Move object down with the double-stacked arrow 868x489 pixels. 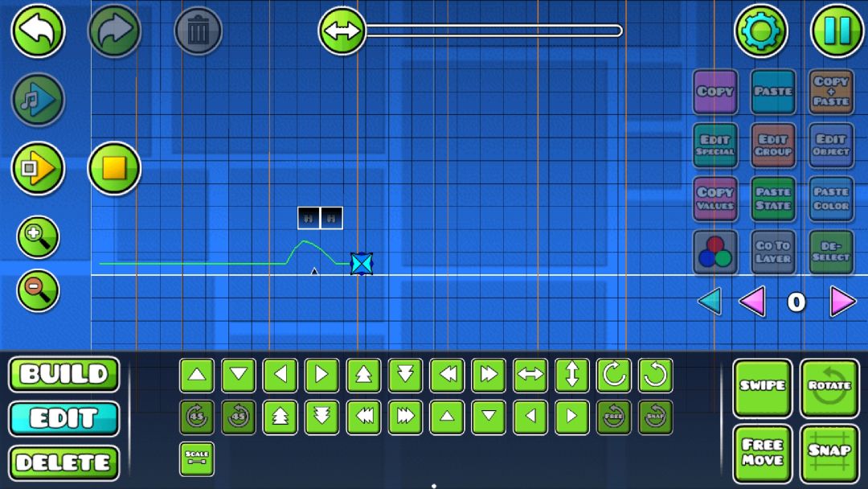click(405, 375)
